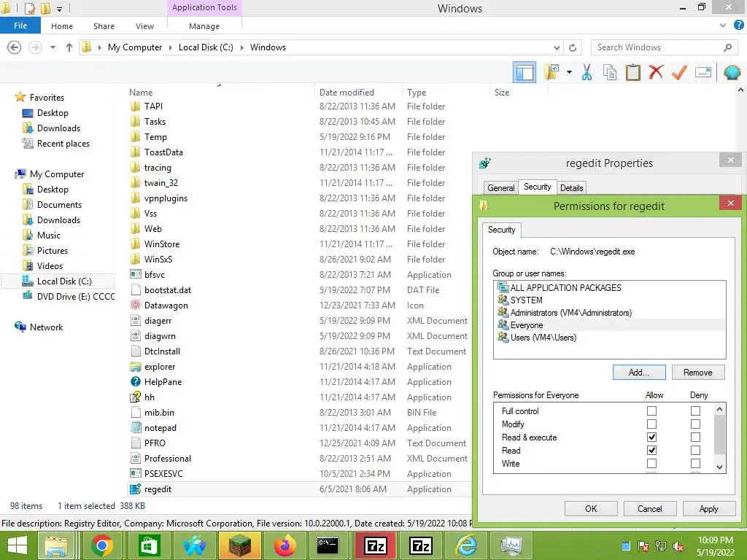Switch to Details tab in regedit Properties
The width and height of the screenshot is (747, 560).
(572, 187)
